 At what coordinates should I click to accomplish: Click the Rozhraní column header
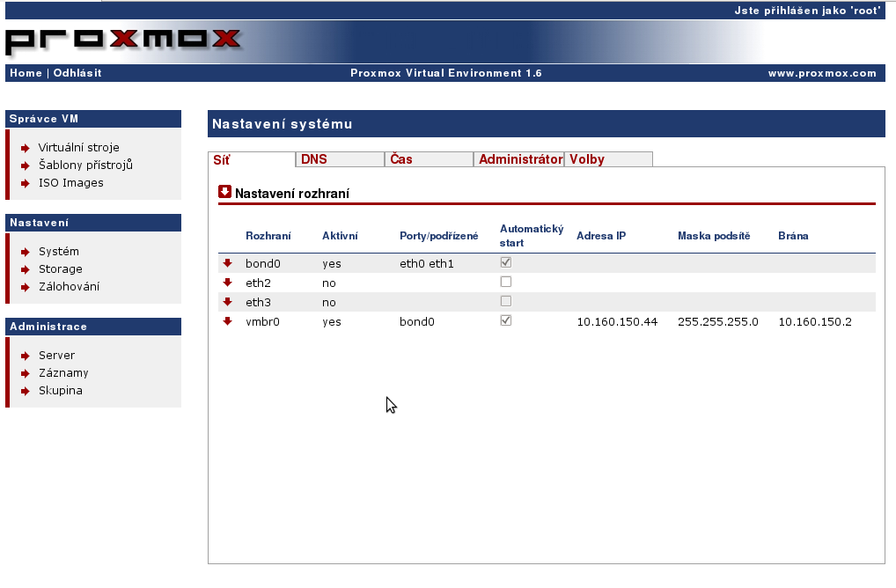(268, 236)
